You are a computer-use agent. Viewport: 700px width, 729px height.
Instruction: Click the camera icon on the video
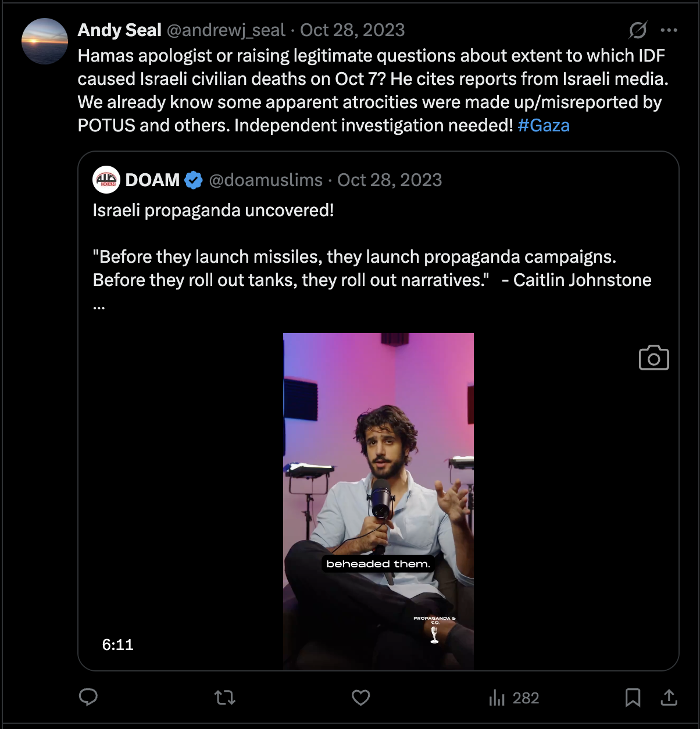653,358
